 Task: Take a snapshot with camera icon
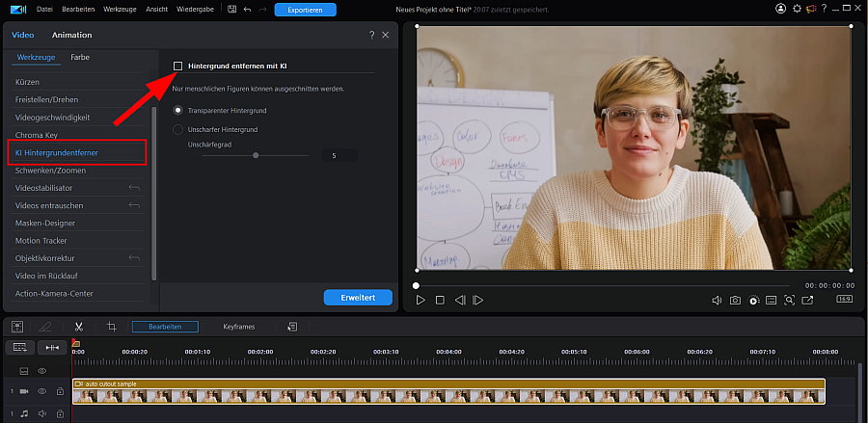[735, 301]
